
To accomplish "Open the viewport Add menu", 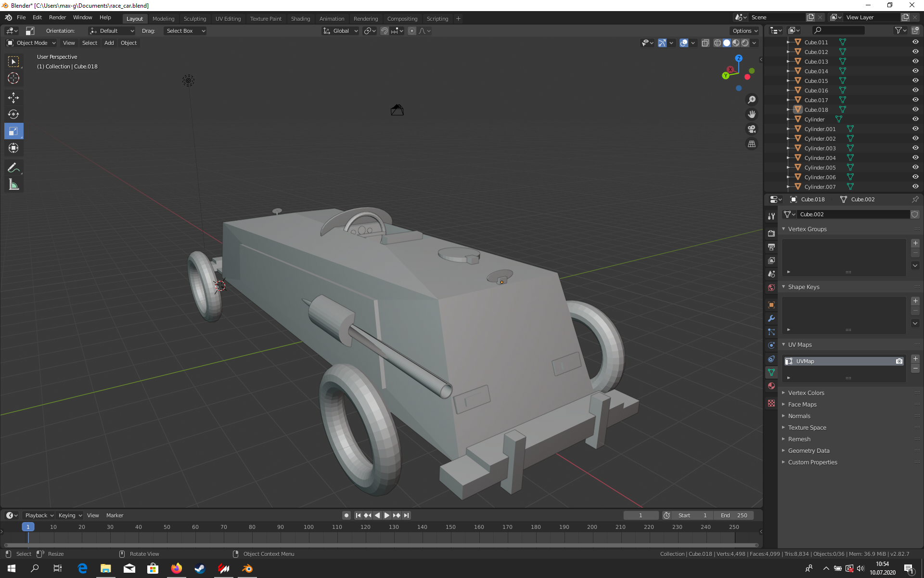I will pyautogui.click(x=109, y=43).
